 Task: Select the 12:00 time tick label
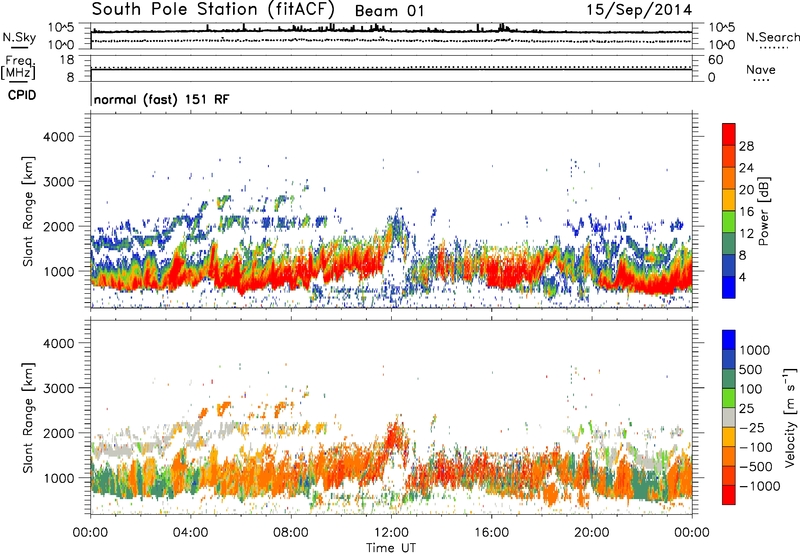(x=391, y=533)
